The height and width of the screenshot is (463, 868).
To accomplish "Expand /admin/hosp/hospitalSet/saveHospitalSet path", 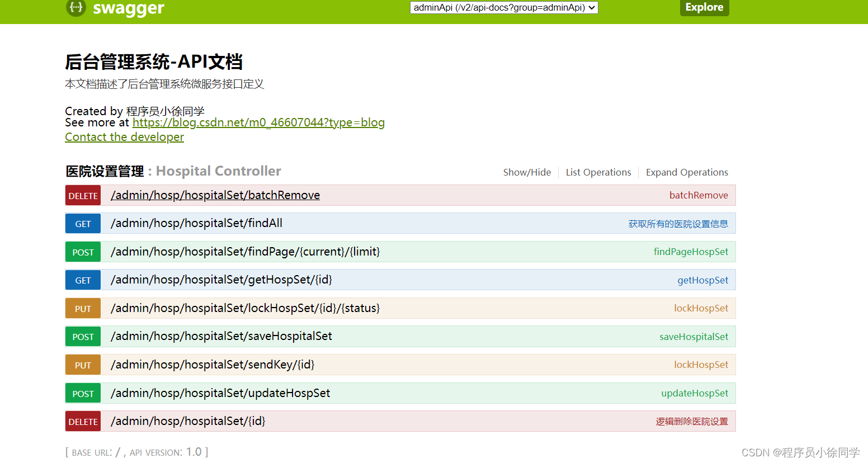I will click(x=221, y=336).
